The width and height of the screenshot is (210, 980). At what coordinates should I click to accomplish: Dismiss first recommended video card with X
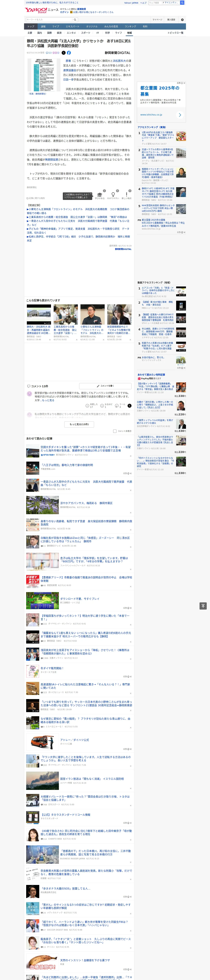click(x=50, y=339)
